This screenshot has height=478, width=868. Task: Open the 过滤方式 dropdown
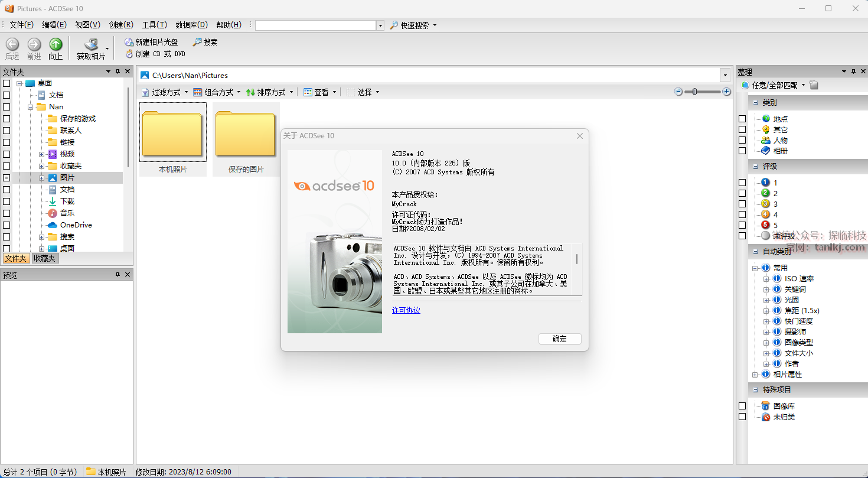(164, 92)
